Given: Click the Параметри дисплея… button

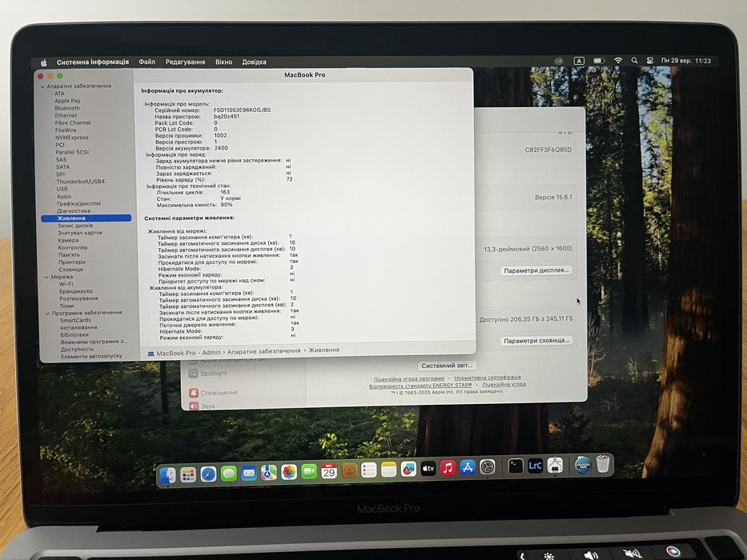Looking at the screenshot, I should coord(536,270).
